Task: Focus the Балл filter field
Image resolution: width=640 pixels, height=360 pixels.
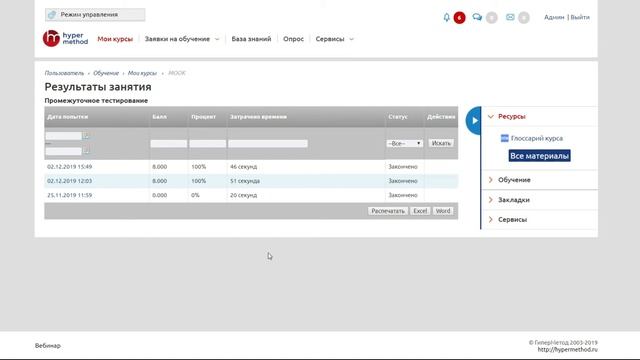Action: pyautogui.click(x=169, y=144)
